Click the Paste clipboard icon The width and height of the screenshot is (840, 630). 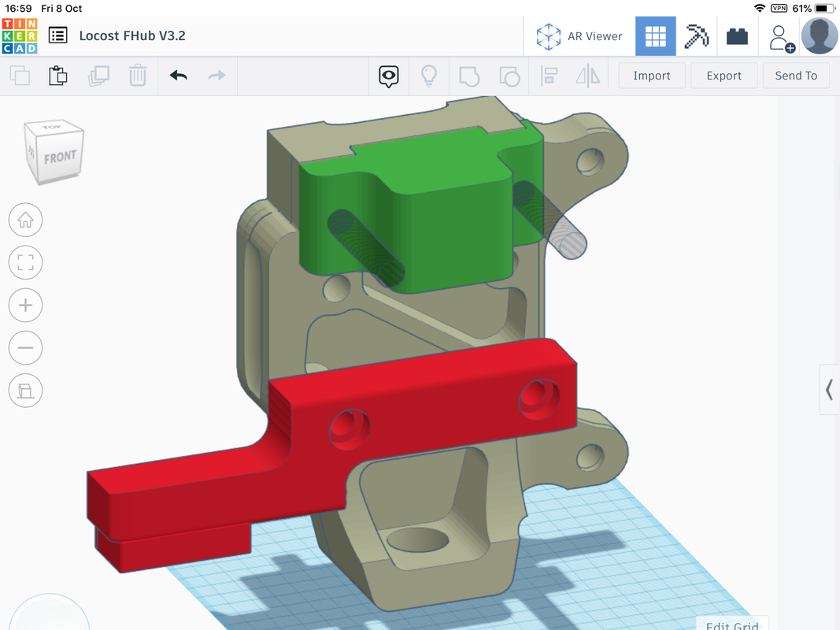[57, 76]
